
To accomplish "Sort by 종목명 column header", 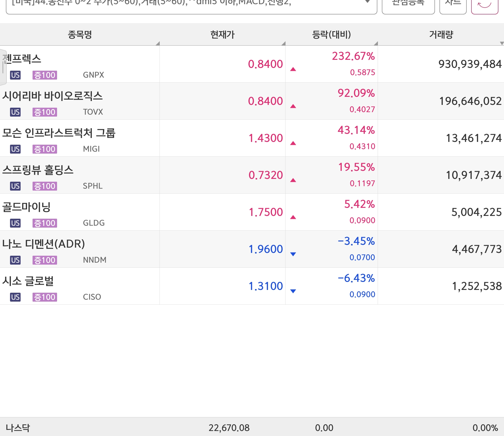I will (80, 35).
